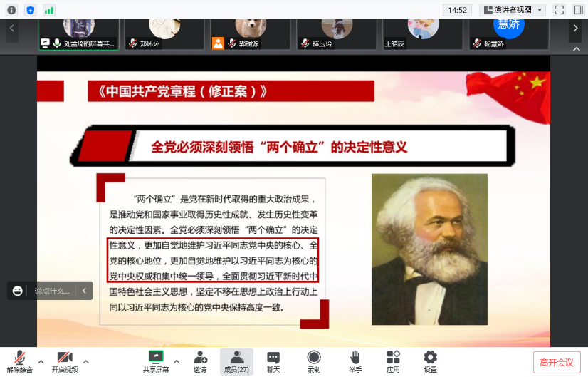Image resolution: width=588 pixels, height=377 pixels.
Task: Click the meeting info icon
Action: tap(11, 10)
